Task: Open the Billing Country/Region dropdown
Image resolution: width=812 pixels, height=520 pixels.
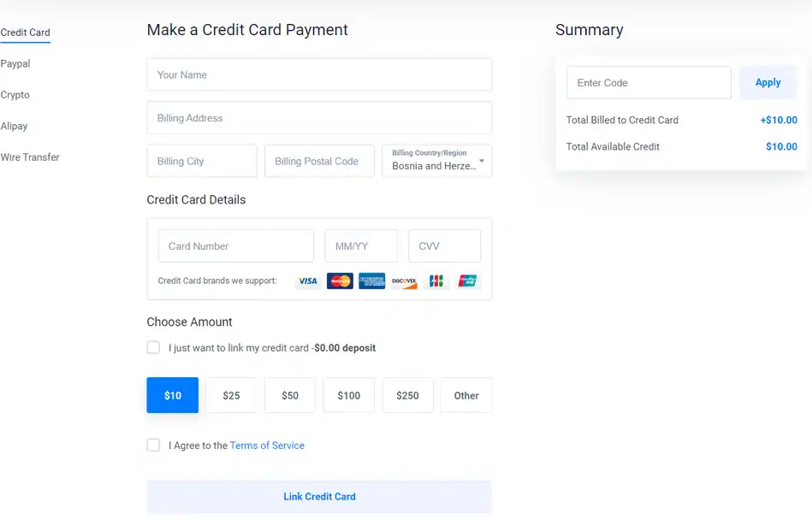Action: [x=436, y=161]
